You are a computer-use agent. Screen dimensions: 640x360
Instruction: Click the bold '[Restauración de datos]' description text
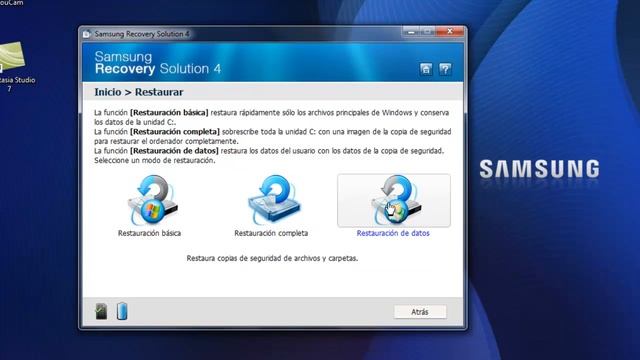174,151
